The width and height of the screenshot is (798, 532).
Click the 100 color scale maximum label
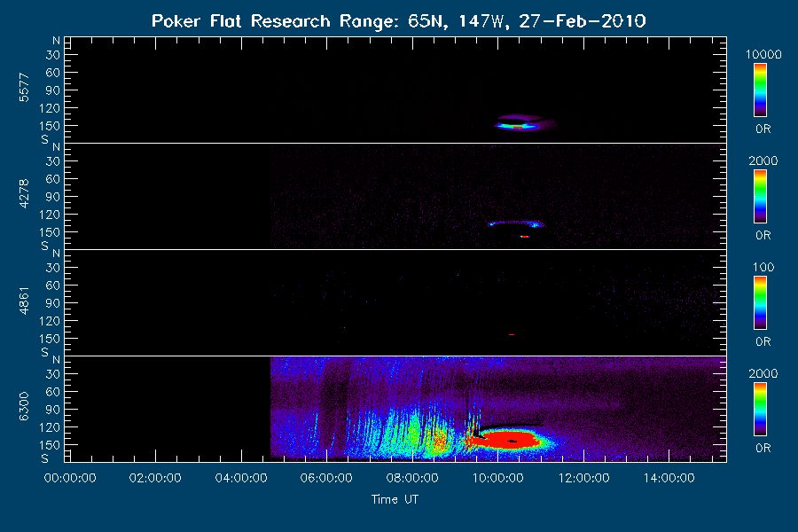coord(763,267)
